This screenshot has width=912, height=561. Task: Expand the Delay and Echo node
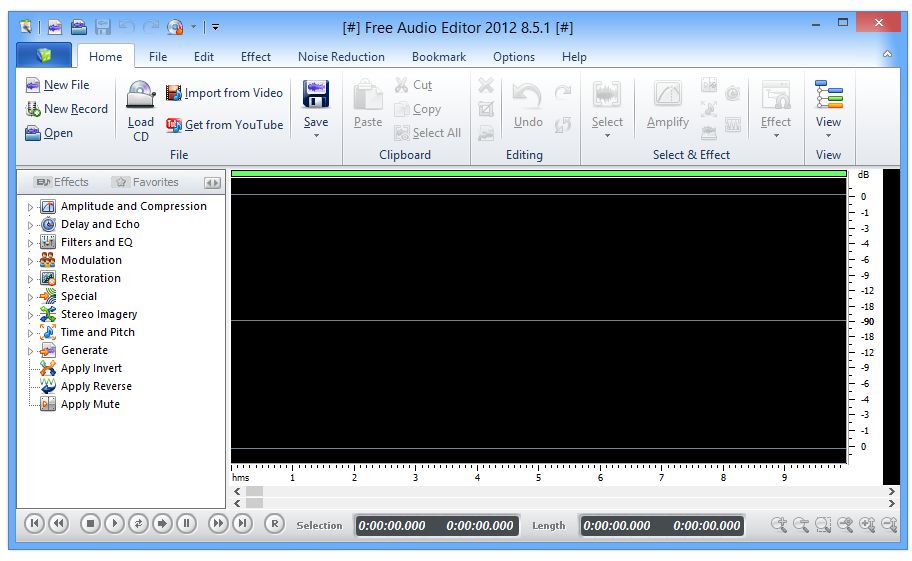(30, 225)
